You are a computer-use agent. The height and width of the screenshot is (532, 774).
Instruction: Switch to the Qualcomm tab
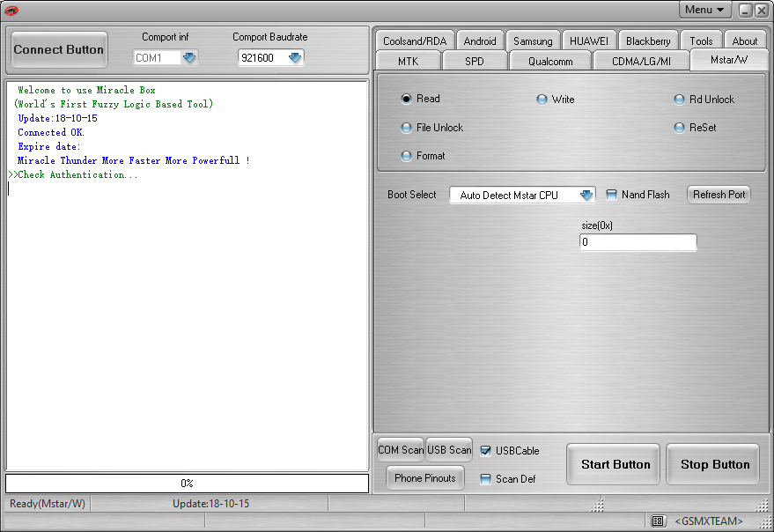click(x=549, y=61)
